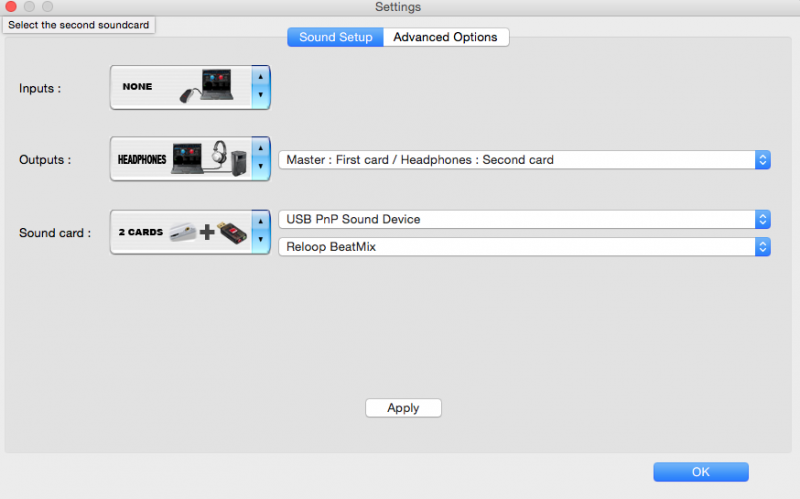Click the Outputs HEADPHONES selector image
800x499 pixels.
click(x=182, y=159)
